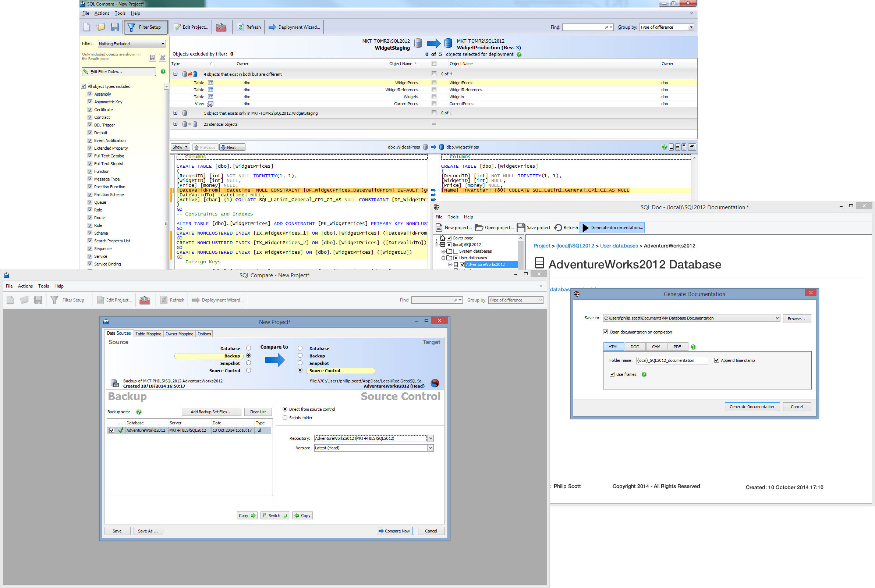
Task: Select Source Control as the compare target
Action: [300, 371]
